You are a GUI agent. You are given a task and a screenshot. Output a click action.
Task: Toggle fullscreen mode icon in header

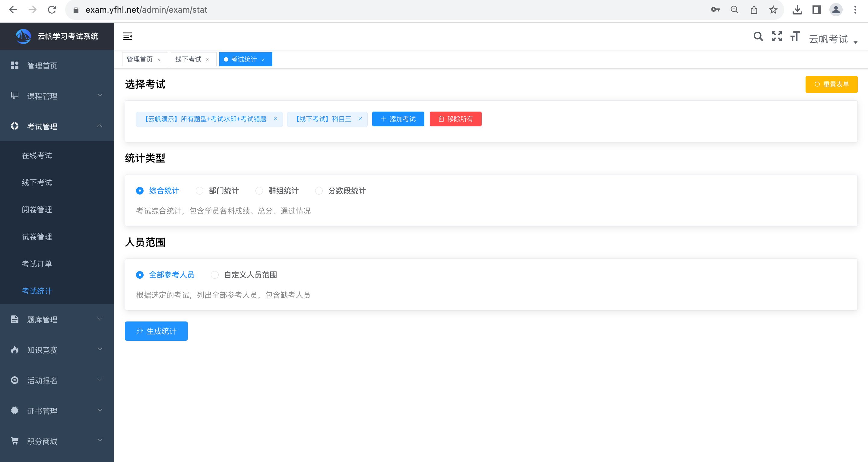tap(777, 36)
